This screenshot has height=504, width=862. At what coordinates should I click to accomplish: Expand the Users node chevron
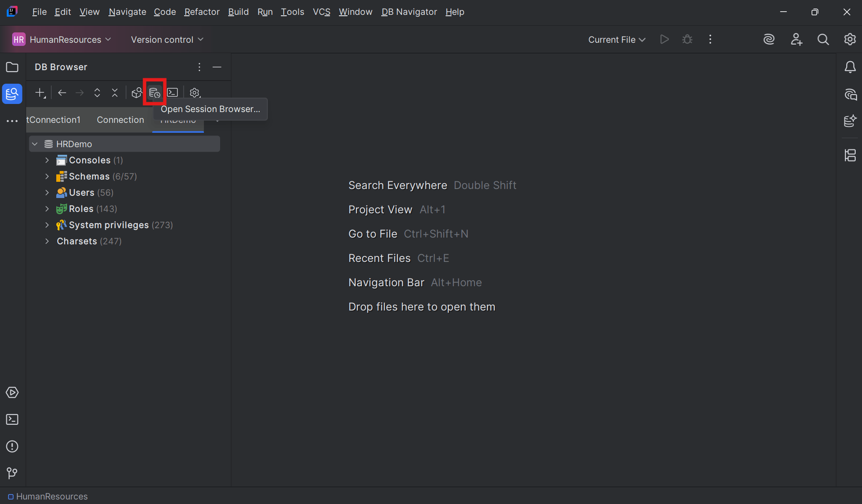click(x=47, y=193)
